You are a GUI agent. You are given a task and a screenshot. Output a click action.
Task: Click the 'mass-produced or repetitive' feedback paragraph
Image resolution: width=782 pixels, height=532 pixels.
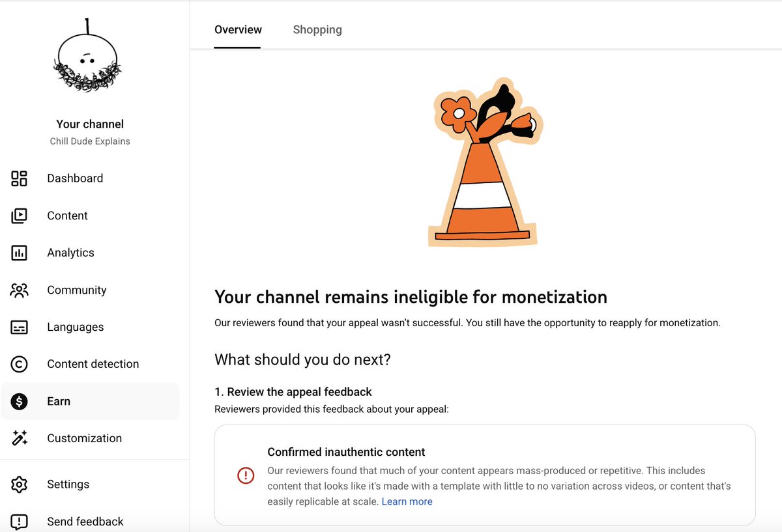(499, 486)
